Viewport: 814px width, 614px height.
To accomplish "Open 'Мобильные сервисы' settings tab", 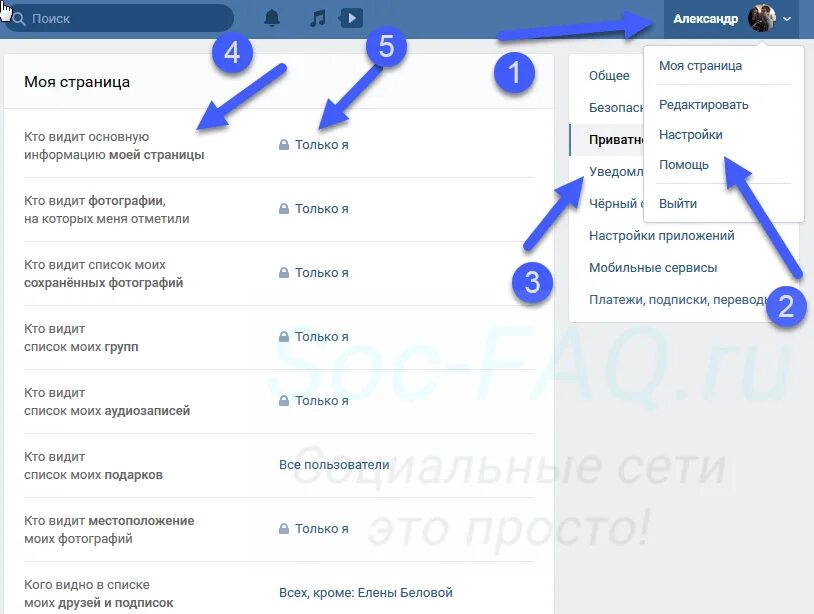I will click(x=653, y=268).
